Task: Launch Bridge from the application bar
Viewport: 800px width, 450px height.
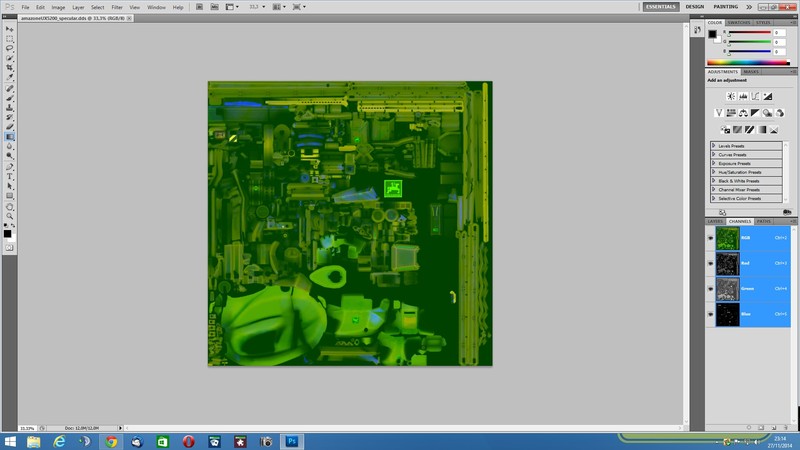Action: click(x=200, y=7)
